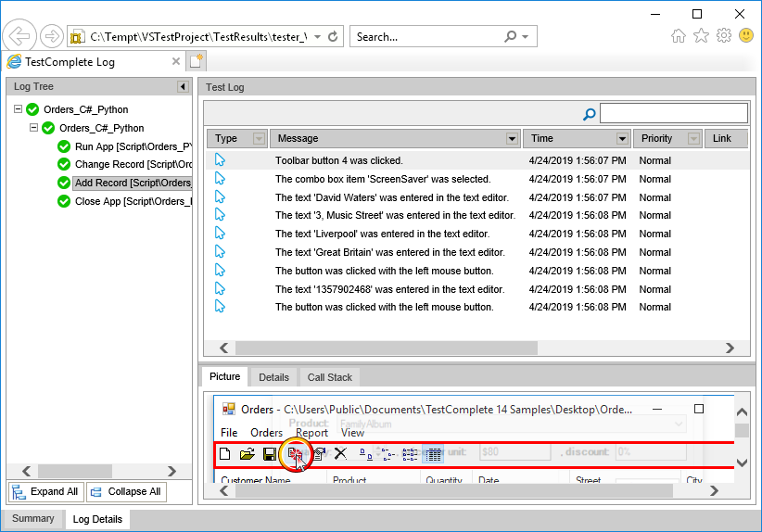Open the Summary tab

pyautogui.click(x=33, y=518)
